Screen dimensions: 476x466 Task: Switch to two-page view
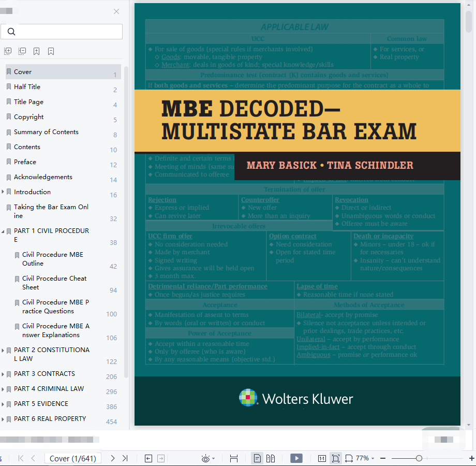pyautogui.click(x=271, y=458)
